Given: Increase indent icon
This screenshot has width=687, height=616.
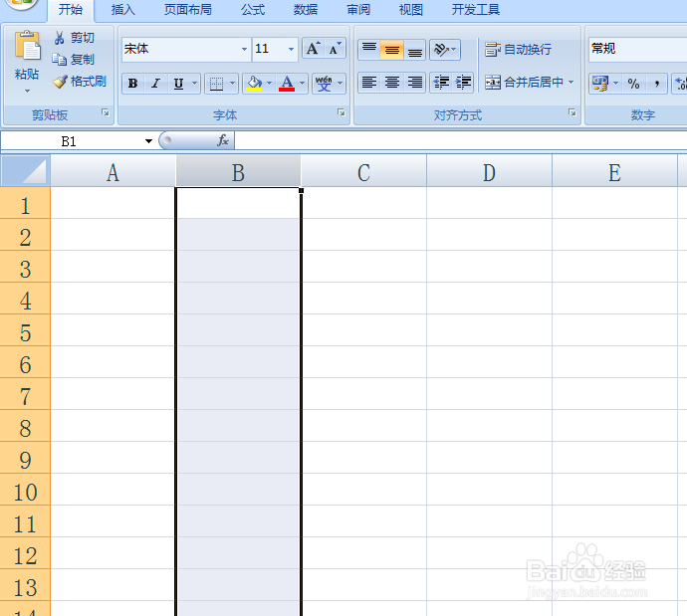Looking at the screenshot, I should pos(463,83).
